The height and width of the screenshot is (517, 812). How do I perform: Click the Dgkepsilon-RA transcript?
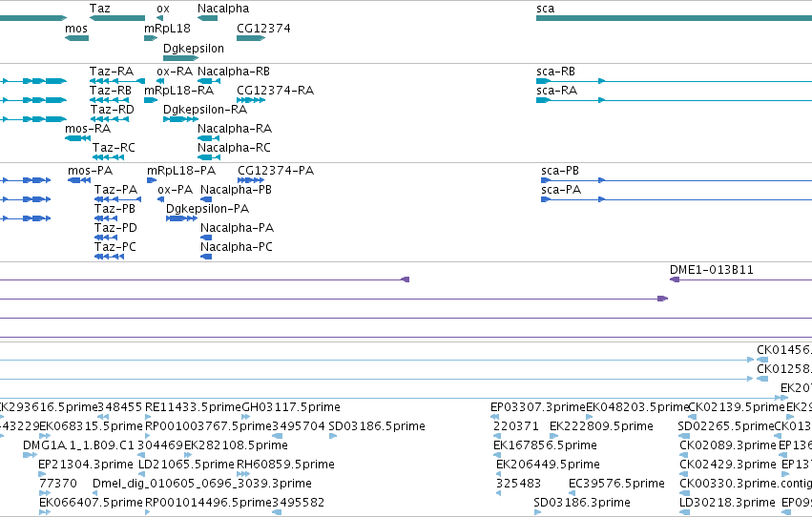coord(180,119)
